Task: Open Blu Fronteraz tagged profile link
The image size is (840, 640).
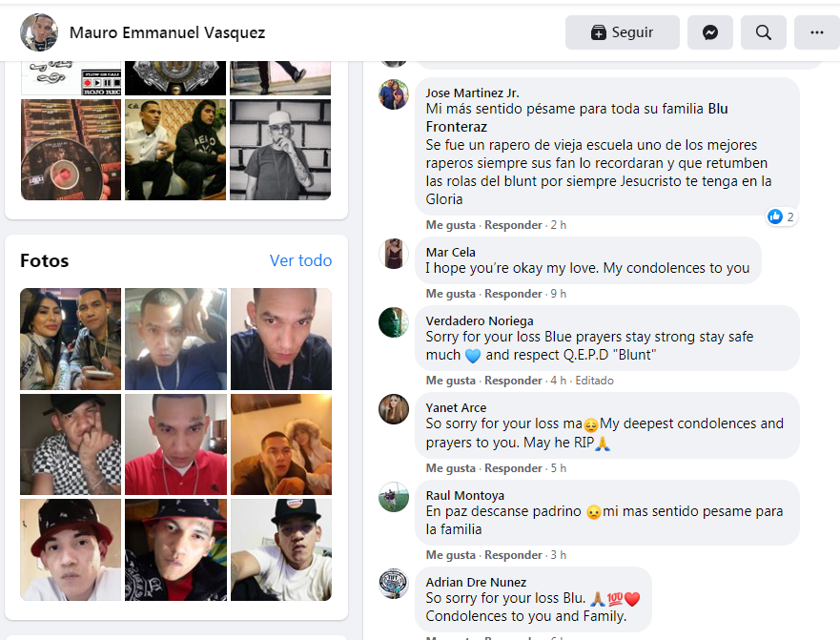Action: [577, 117]
